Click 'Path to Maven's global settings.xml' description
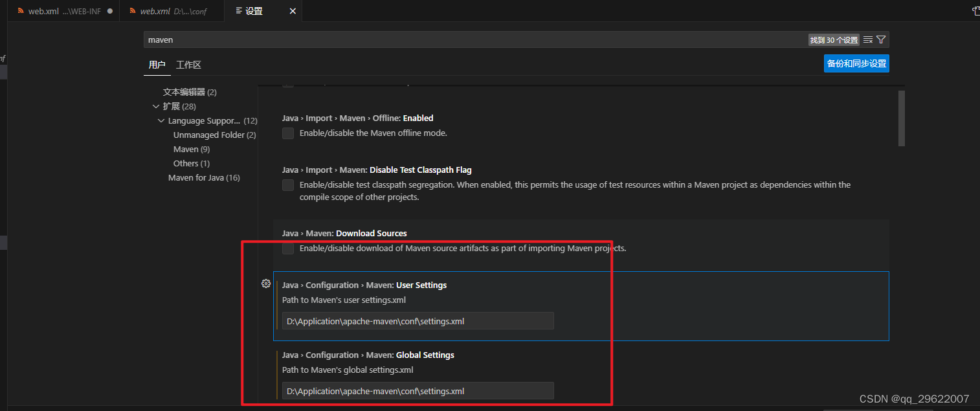 pyautogui.click(x=348, y=370)
